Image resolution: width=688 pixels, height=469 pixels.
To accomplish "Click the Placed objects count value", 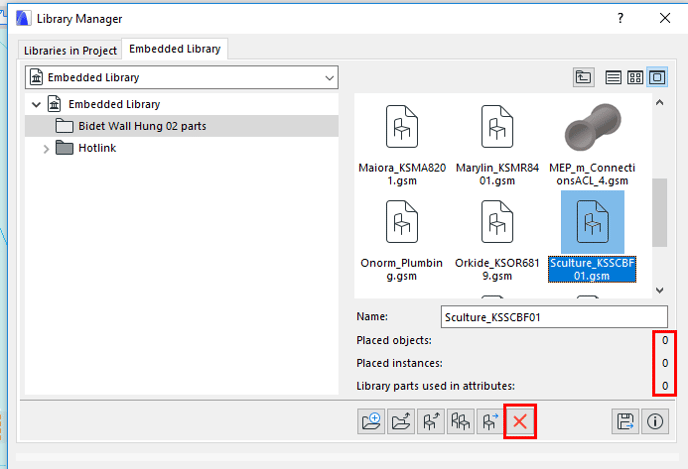I will tap(665, 340).
